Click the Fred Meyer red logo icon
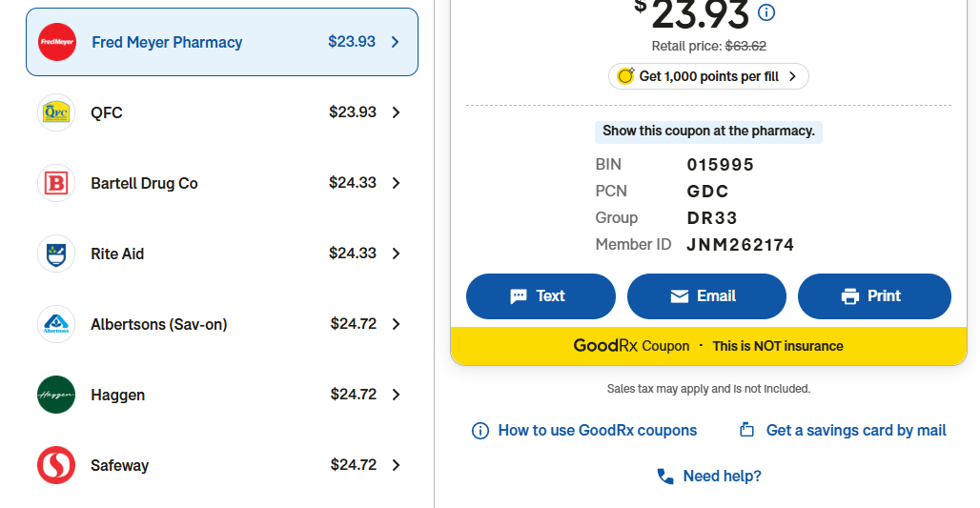Screen dimensions: 980x508 (x=57, y=42)
